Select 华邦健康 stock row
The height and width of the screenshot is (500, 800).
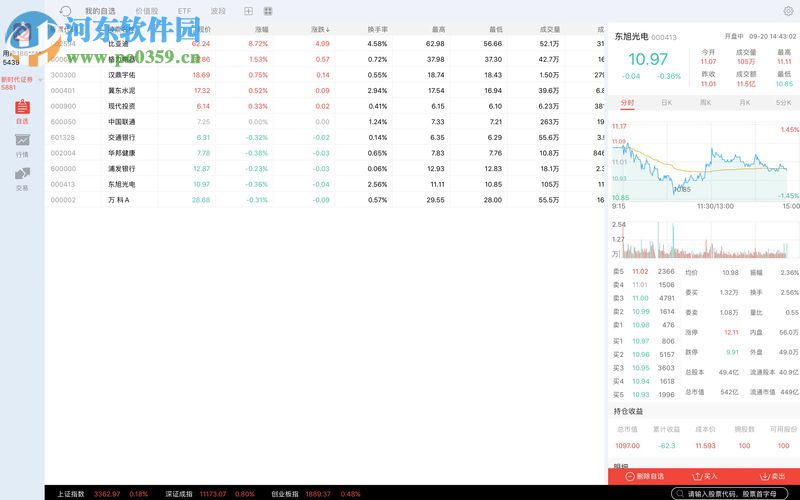coord(326,153)
